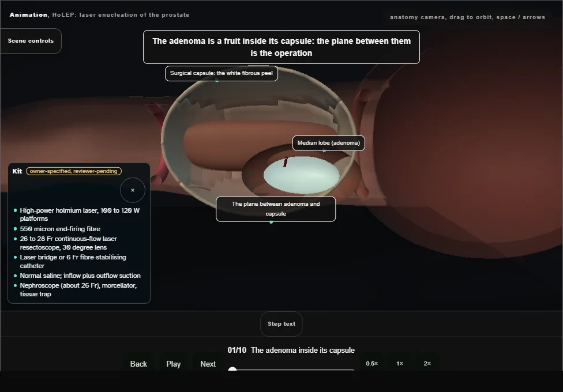Go Back to the previous step
Image resolution: width=563 pixels, height=392 pixels.
(x=138, y=364)
